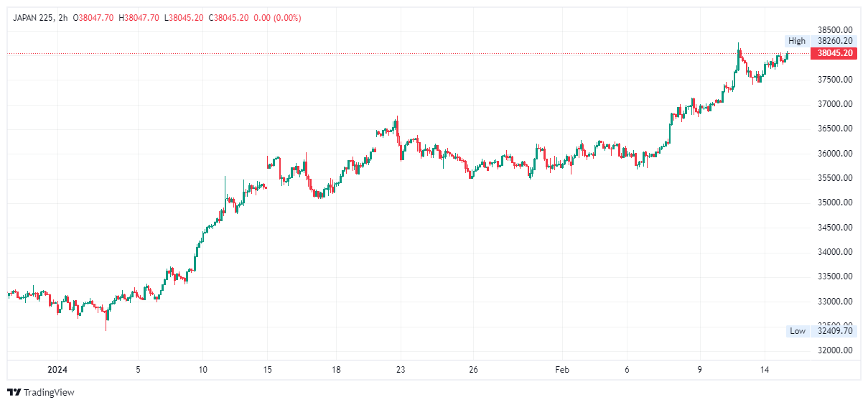
Task: Click the high value H38047.70
Action: 141,18
